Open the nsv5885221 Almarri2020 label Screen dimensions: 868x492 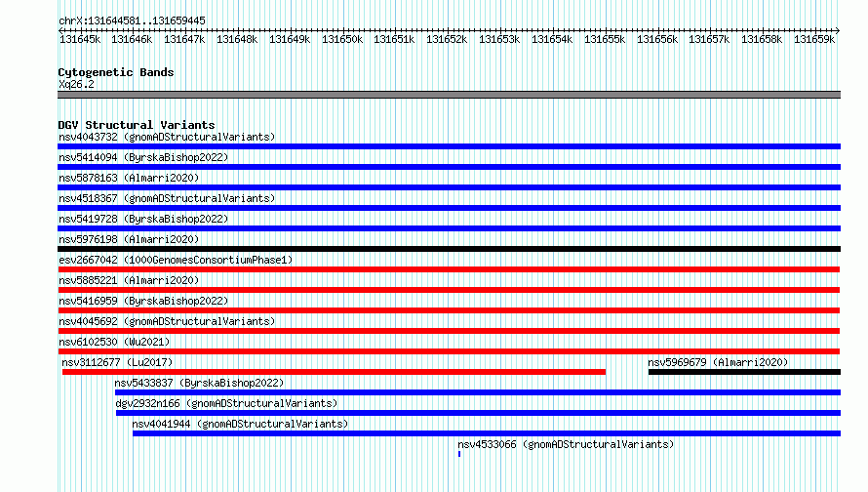coord(129,280)
